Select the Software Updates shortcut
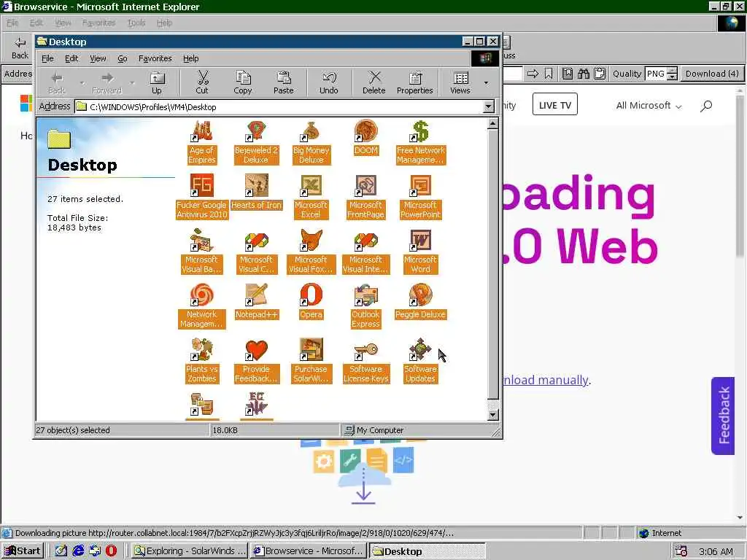Screen dimensions: 747x560 click(x=420, y=361)
